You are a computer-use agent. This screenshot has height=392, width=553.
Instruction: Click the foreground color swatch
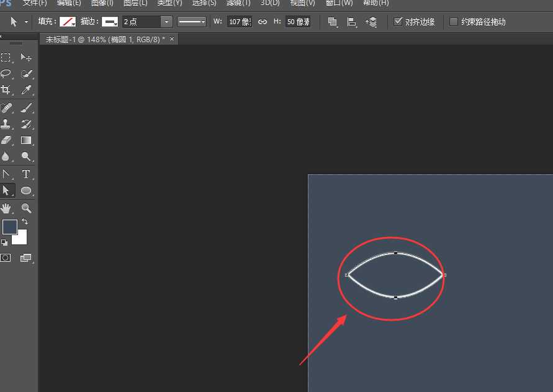[9, 227]
